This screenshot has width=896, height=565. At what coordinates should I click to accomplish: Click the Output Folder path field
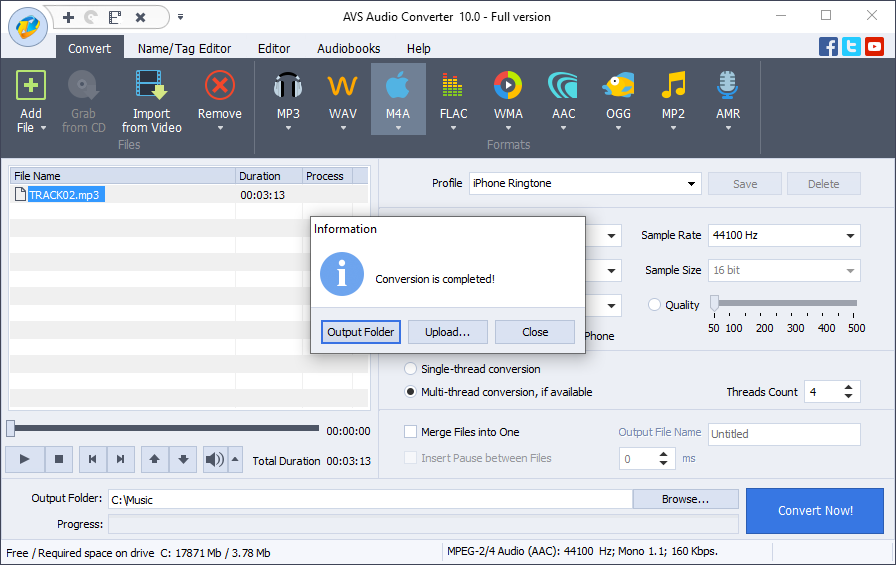pyautogui.click(x=370, y=499)
